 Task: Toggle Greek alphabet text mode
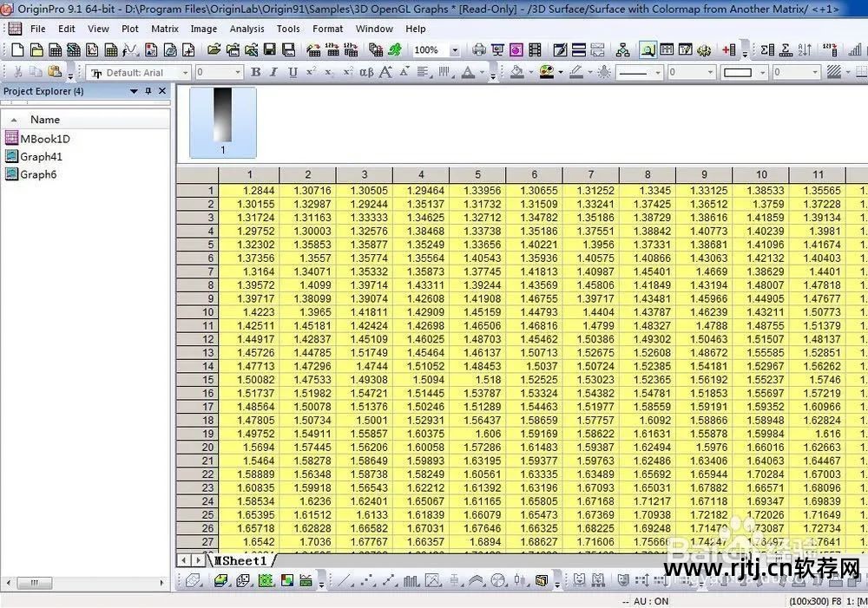point(366,72)
